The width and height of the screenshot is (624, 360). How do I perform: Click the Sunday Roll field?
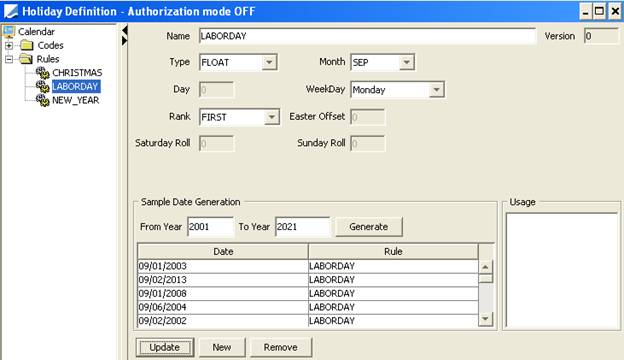point(368,143)
